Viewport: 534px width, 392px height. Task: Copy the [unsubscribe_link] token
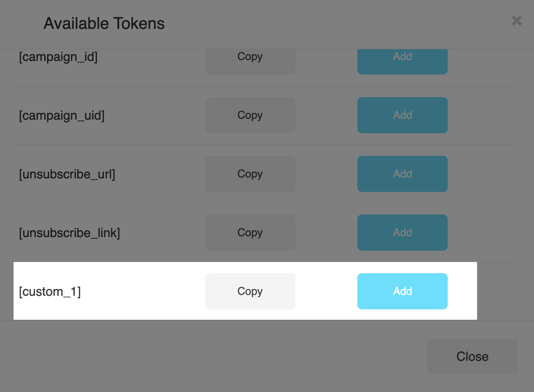[x=250, y=233]
